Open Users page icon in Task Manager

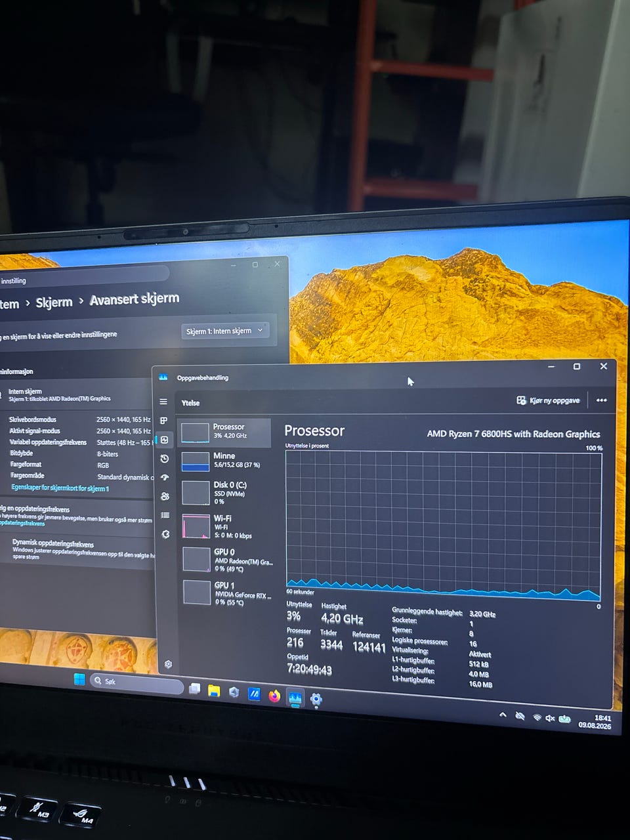(x=165, y=496)
